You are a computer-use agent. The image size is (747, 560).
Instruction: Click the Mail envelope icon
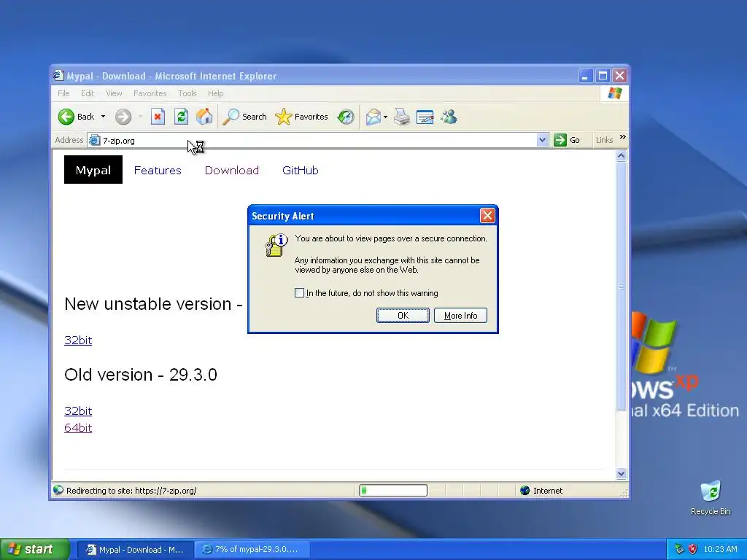coord(373,117)
